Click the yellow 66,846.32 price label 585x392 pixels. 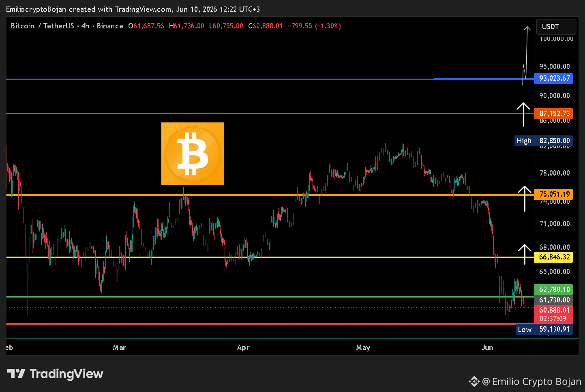(x=554, y=257)
